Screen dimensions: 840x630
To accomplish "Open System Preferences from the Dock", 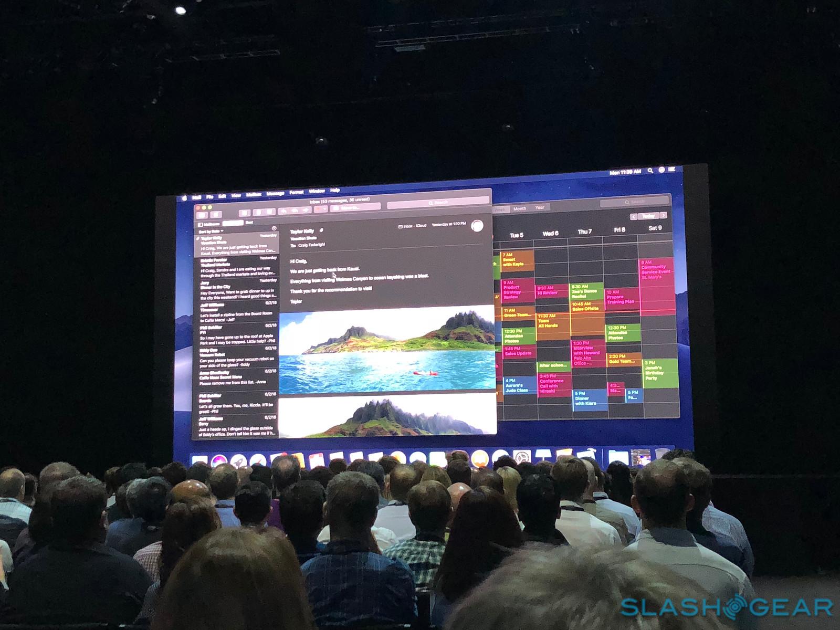I will point(521,458).
